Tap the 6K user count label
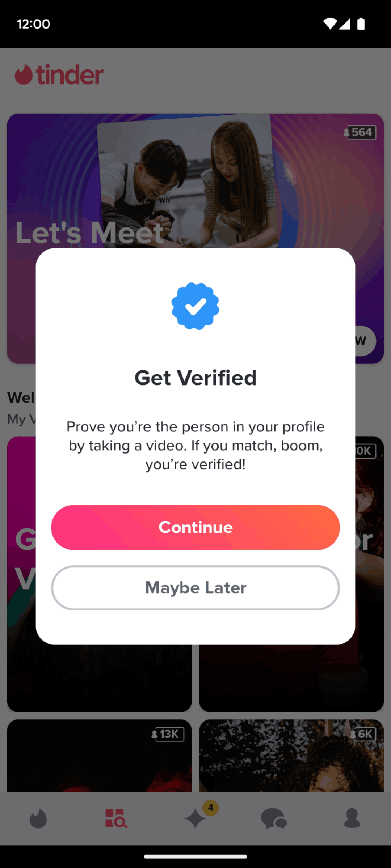Screen dimensions: 391x868 (362, 734)
